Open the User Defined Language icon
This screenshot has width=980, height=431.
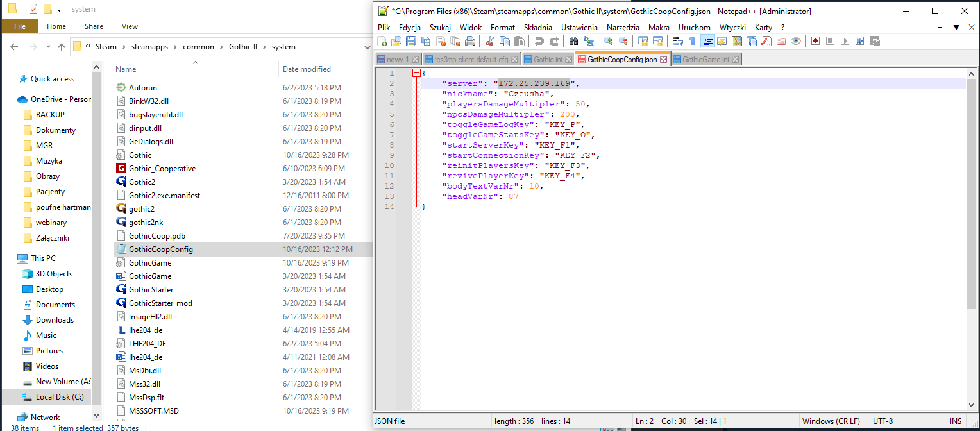point(722,41)
